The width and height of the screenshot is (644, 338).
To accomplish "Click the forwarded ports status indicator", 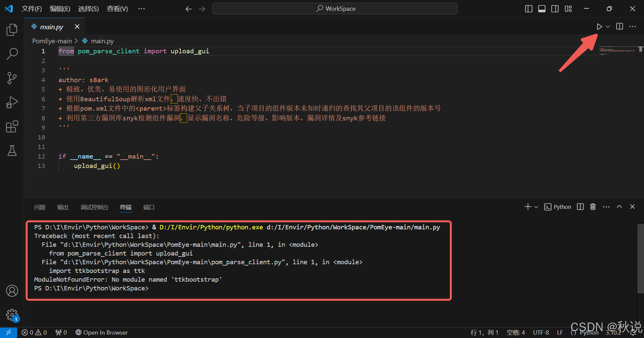I will point(61,333).
